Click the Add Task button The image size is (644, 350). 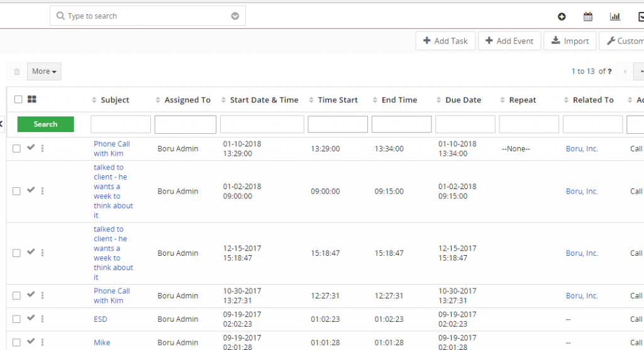pyautogui.click(x=446, y=41)
